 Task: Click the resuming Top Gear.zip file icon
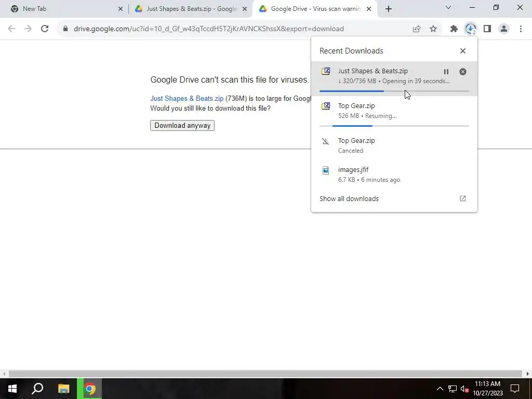click(326, 106)
